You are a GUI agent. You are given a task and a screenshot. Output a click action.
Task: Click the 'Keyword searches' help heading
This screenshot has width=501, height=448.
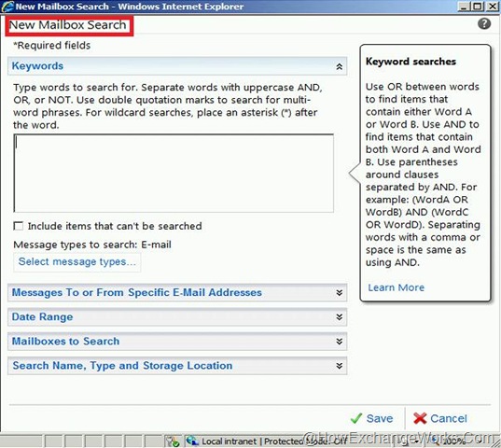pos(411,62)
